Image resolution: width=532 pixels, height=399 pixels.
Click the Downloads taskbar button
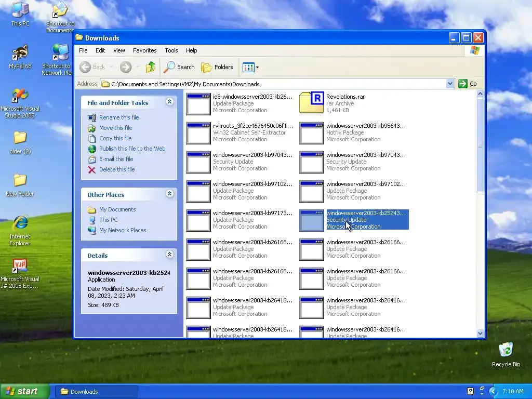[96, 392]
